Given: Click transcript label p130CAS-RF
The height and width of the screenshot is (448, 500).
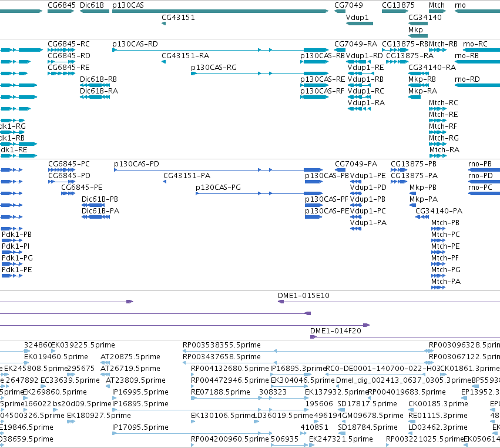Looking at the screenshot, I should (x=322, y=91).
